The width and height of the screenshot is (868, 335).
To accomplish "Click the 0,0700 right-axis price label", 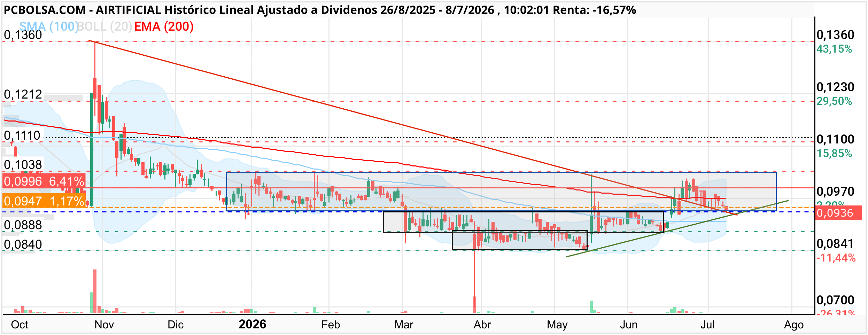I will [x=835, y=300].
